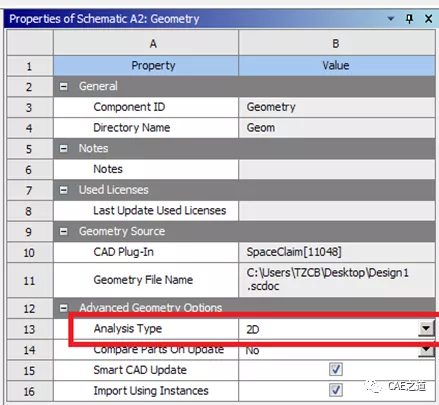
Task: Toggle the Smart CAD Update checkbox
Action: (x=336, y=369)
